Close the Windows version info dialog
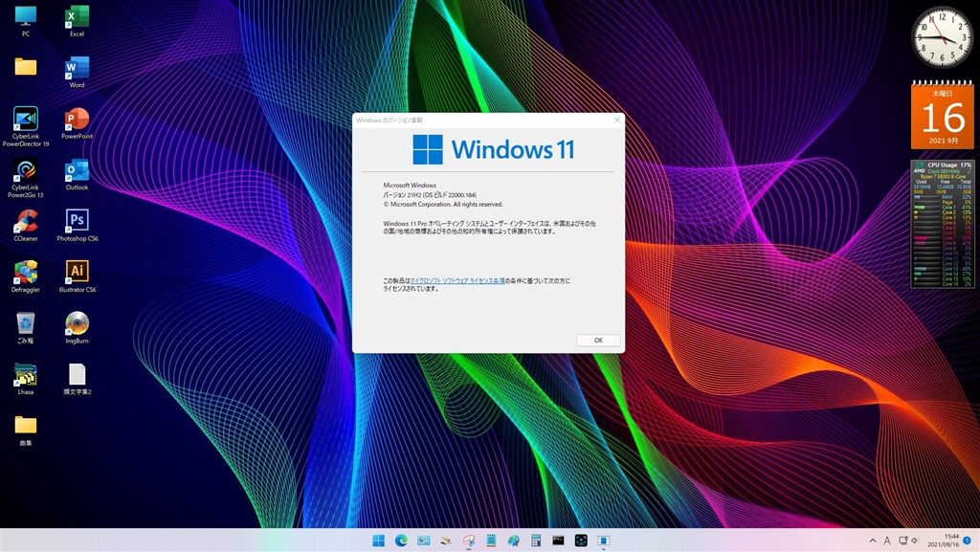Screen dimensions: 980x552 pyautogui.click(x=617, y=120)
